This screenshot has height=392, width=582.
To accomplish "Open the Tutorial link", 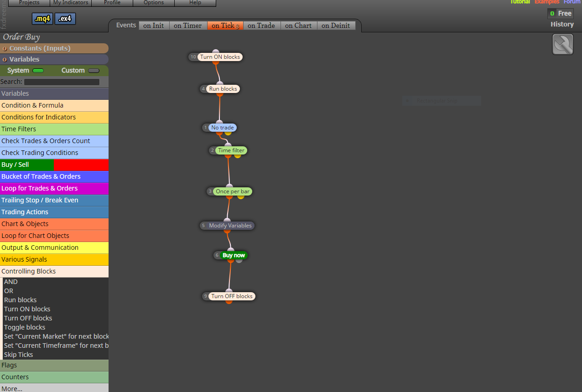I will coord(520,2).
